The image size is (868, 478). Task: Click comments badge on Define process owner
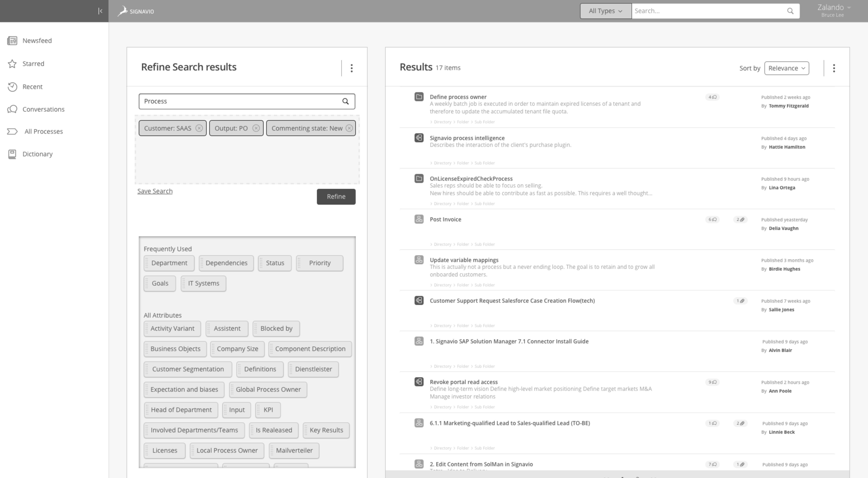(712, 97)
